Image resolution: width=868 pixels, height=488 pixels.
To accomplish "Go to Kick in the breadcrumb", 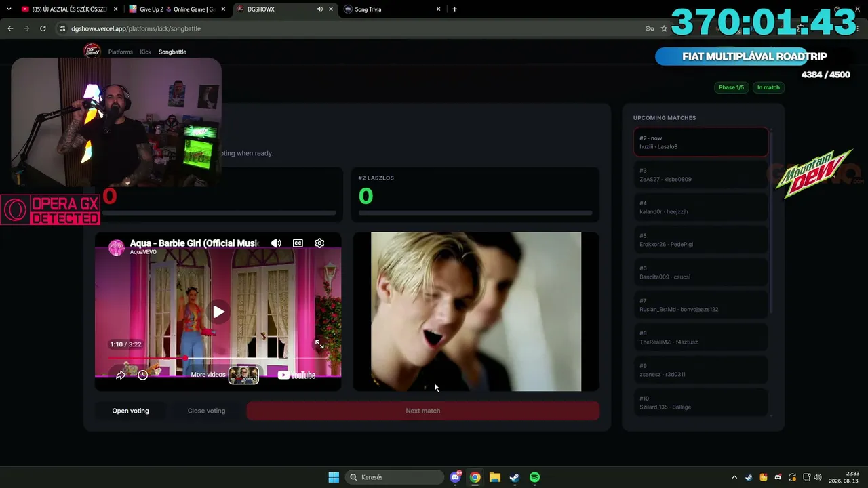I will pos(146,52).
